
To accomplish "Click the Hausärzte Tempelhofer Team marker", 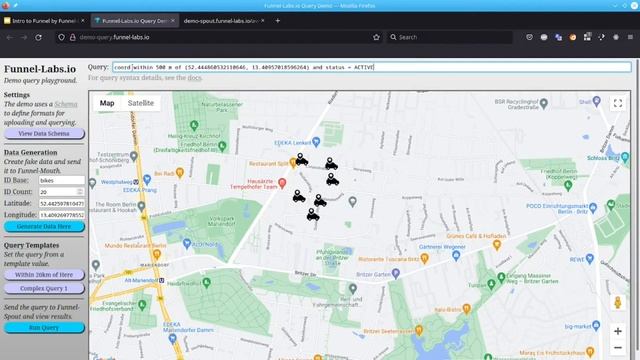I will (282, 183).
